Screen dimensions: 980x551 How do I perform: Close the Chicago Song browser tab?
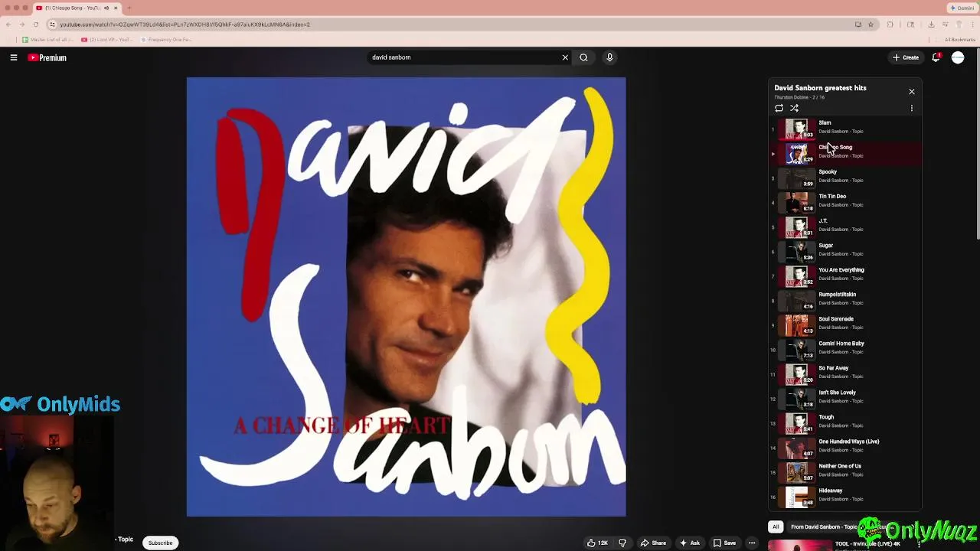pos(116,8)
